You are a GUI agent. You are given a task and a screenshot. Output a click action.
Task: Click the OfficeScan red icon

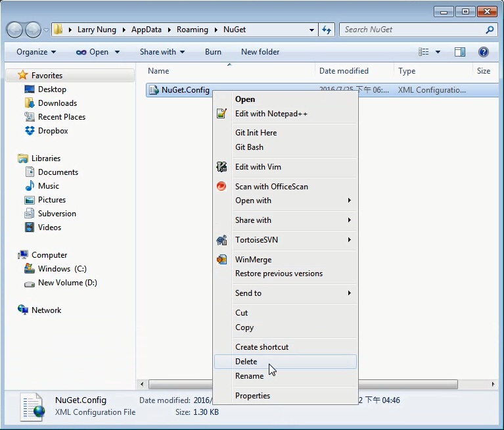click(x=221, y=186)
